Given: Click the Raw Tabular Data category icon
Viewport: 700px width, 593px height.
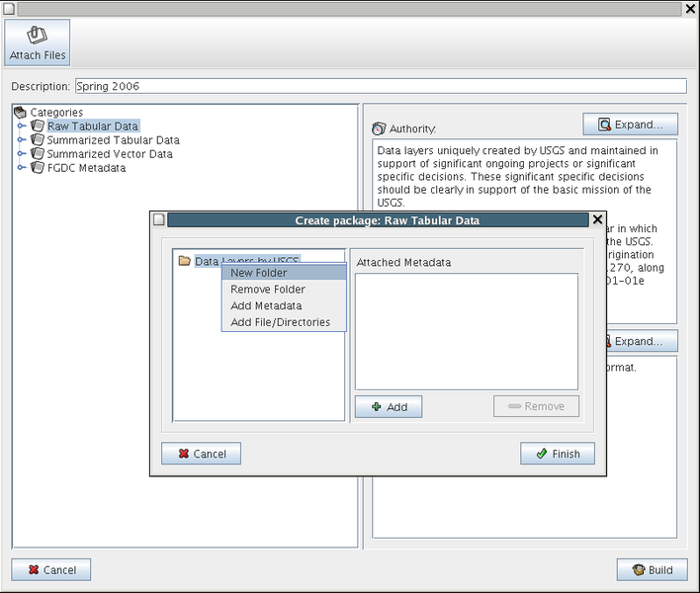Looking at the screenshot, I should 38,127.
